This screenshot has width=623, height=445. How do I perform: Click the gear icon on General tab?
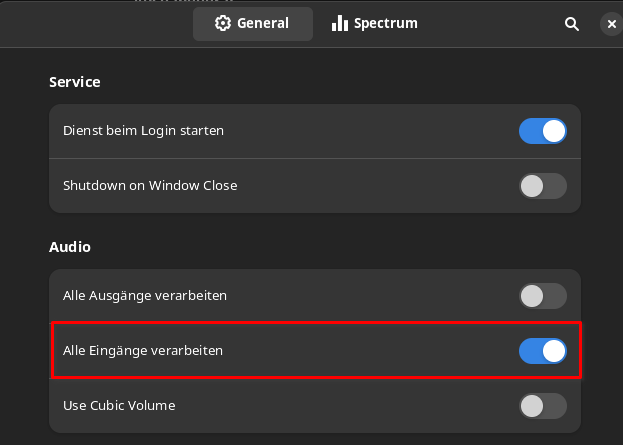[223, 23]
